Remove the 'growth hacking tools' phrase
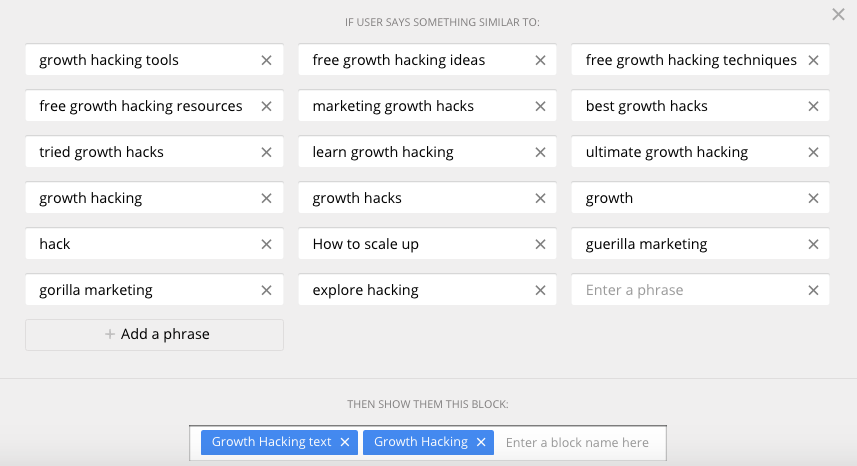 pos(266,60)
